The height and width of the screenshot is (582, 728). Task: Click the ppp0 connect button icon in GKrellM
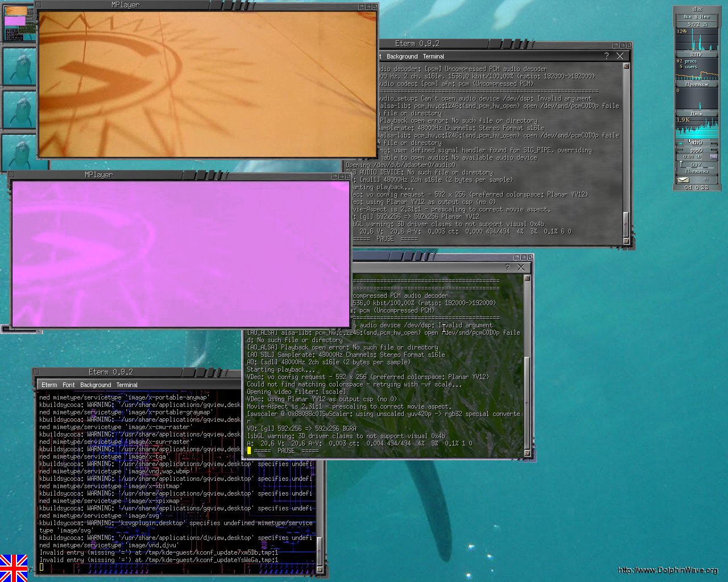[x=713, y=156]
